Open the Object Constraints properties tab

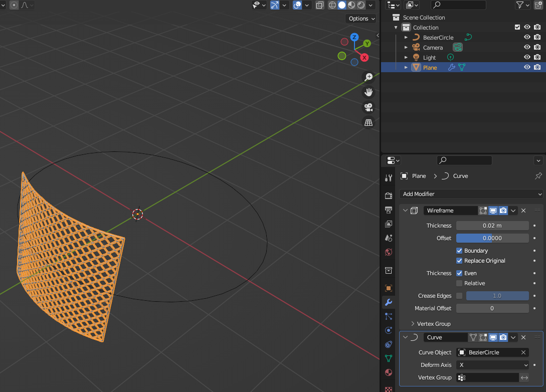coord(389,344)
